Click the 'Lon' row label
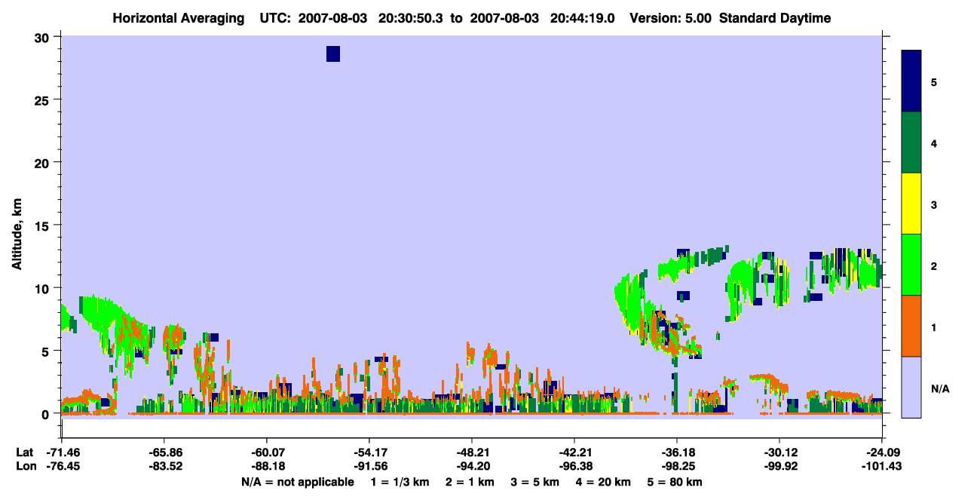Image resolution: width=980 pixels, height=503 pixels. point(25,466)
